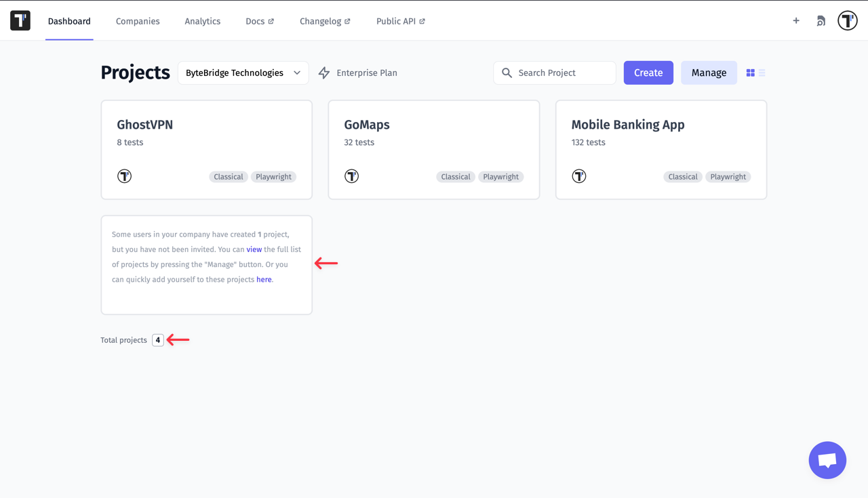Viewport: 868px width, 498px height.
Task: Switch to the Companies tab
Action: coord(138,21)
